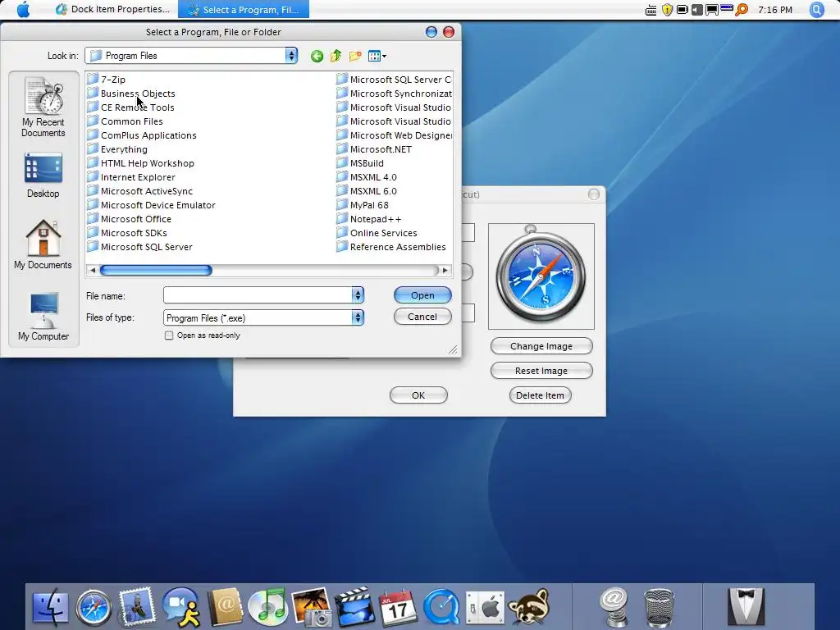Click OK in Dock Item Properties
Image resolution: width=840 pixels, height=630 pixels.
click(418, 395)
